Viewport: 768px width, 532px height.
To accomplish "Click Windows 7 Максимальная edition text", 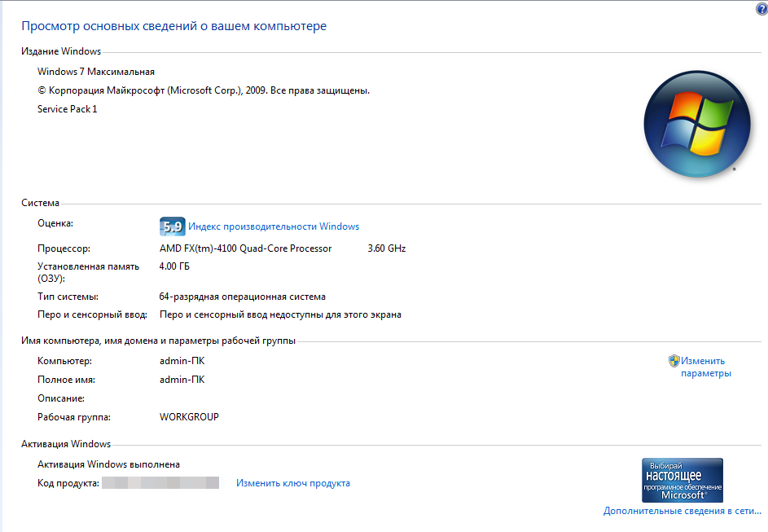I will point(96,72).
